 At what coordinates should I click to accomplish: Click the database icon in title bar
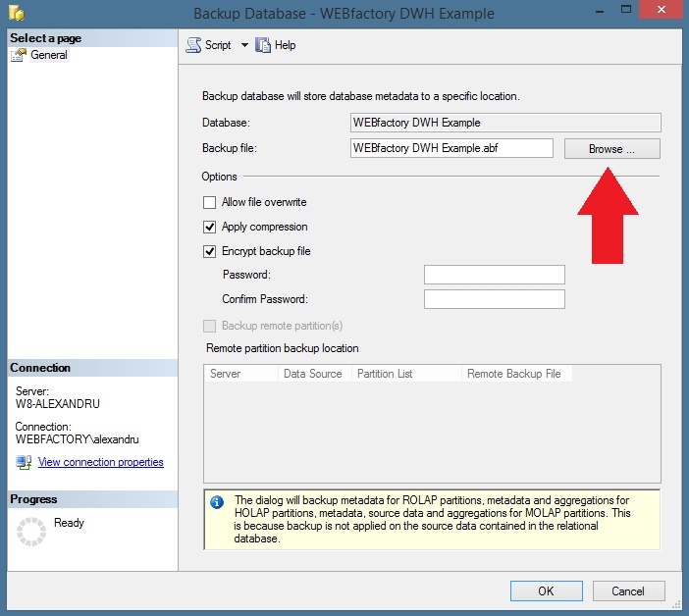(15, 14)
